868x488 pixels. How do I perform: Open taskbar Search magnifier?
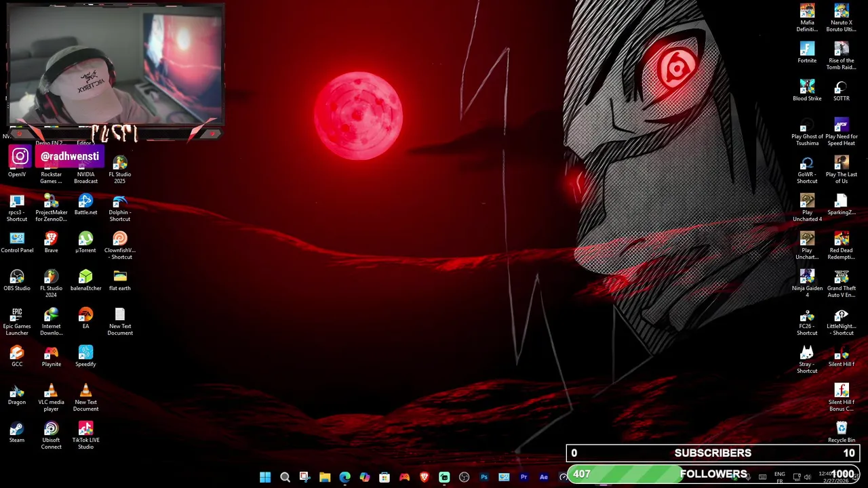pos(285,477)
